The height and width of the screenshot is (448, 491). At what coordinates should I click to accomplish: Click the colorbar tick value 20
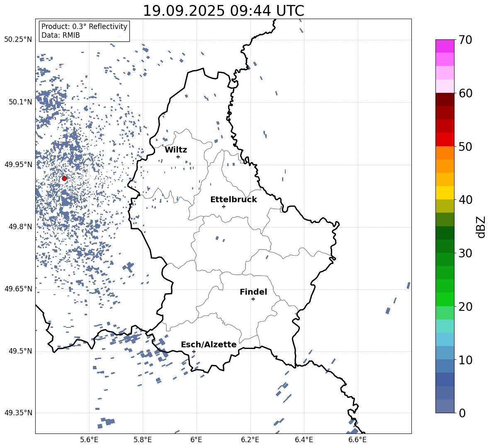(465, 307)
